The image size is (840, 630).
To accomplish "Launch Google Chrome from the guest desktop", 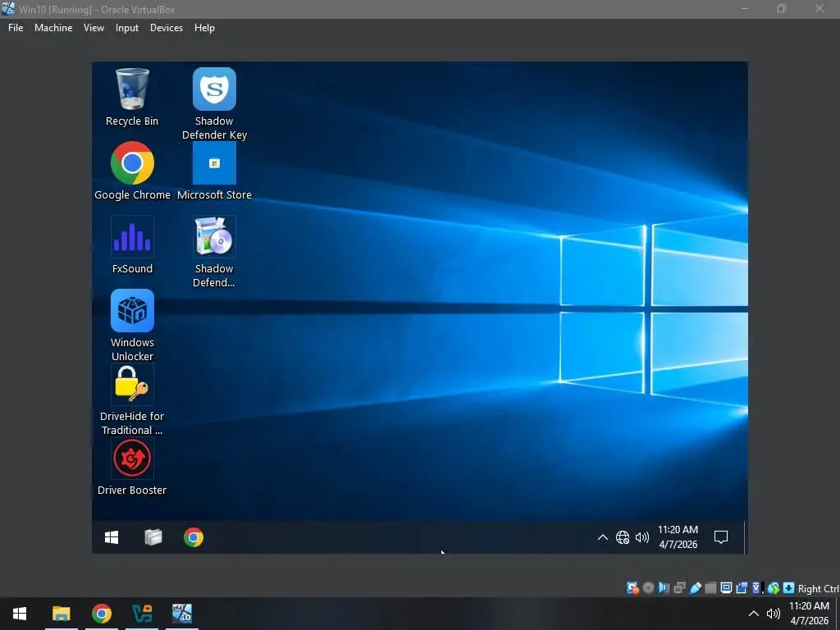I will tap(132, 171).
